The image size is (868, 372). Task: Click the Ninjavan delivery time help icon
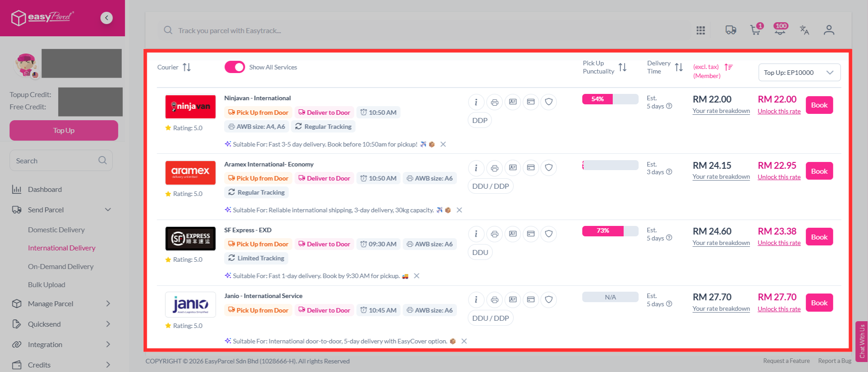669,106
